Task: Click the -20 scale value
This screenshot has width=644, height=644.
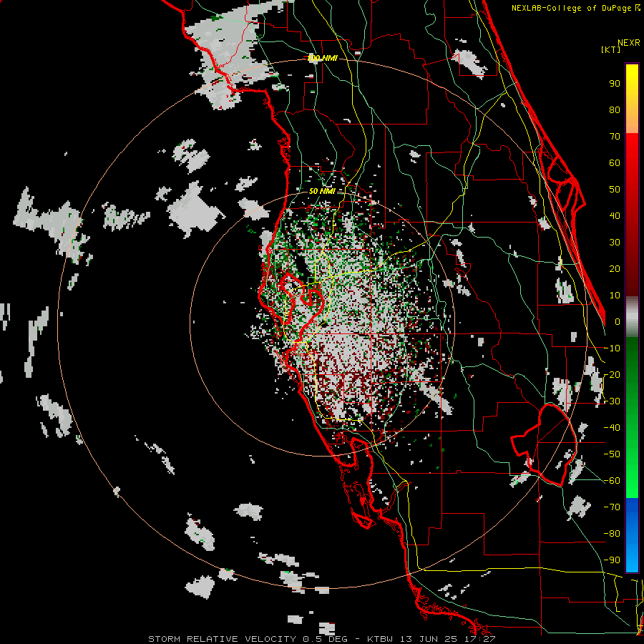Action: click(x=612, y=374)
